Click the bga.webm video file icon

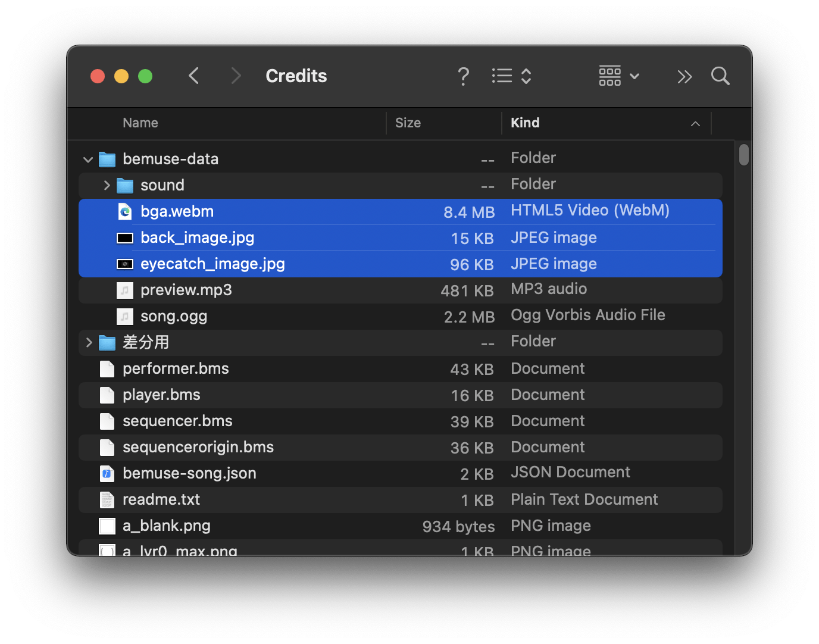125,211
